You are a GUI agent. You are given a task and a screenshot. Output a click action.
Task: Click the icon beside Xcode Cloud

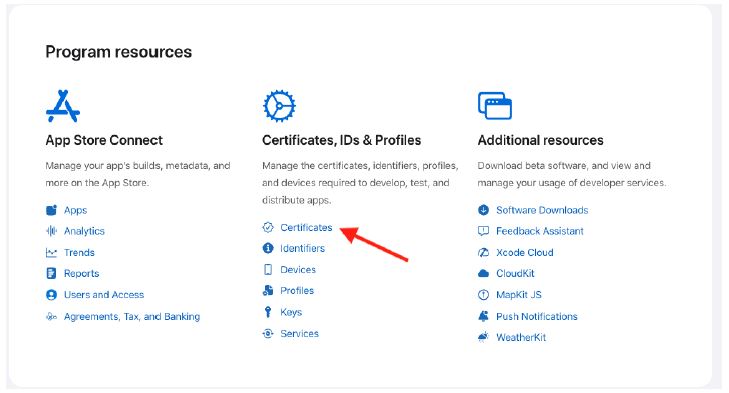tap(484, 253)
